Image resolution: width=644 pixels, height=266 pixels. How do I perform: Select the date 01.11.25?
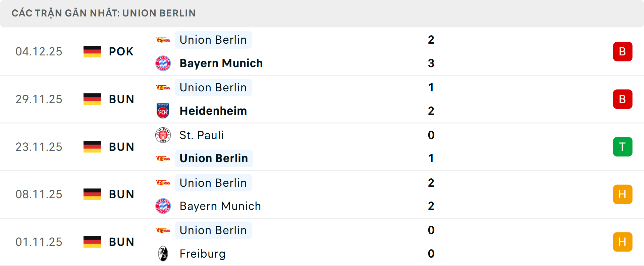[39, 242]
